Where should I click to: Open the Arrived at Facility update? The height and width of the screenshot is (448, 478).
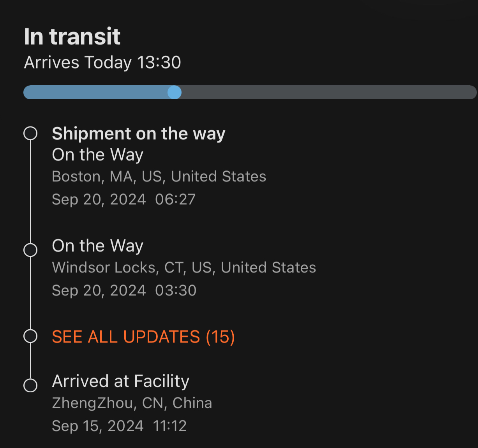121,381
